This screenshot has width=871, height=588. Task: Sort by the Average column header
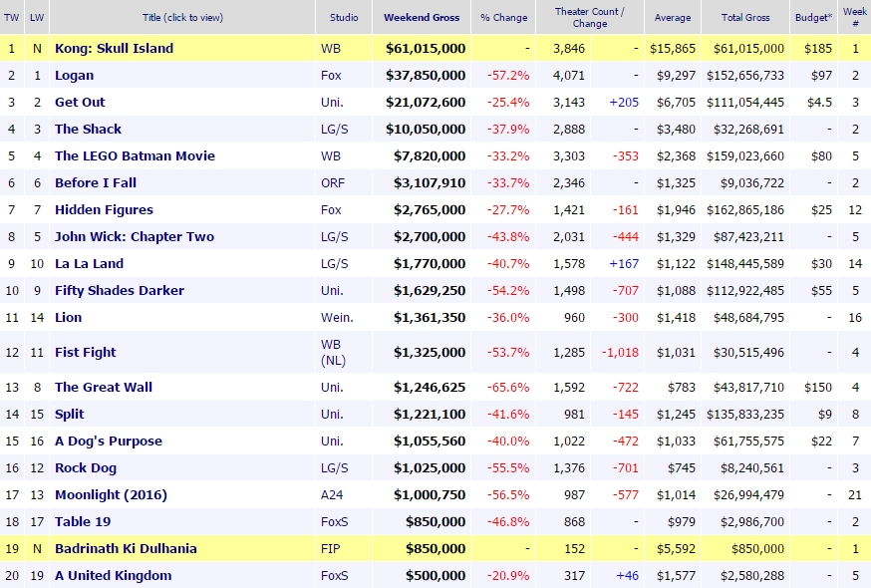point(673,17)
